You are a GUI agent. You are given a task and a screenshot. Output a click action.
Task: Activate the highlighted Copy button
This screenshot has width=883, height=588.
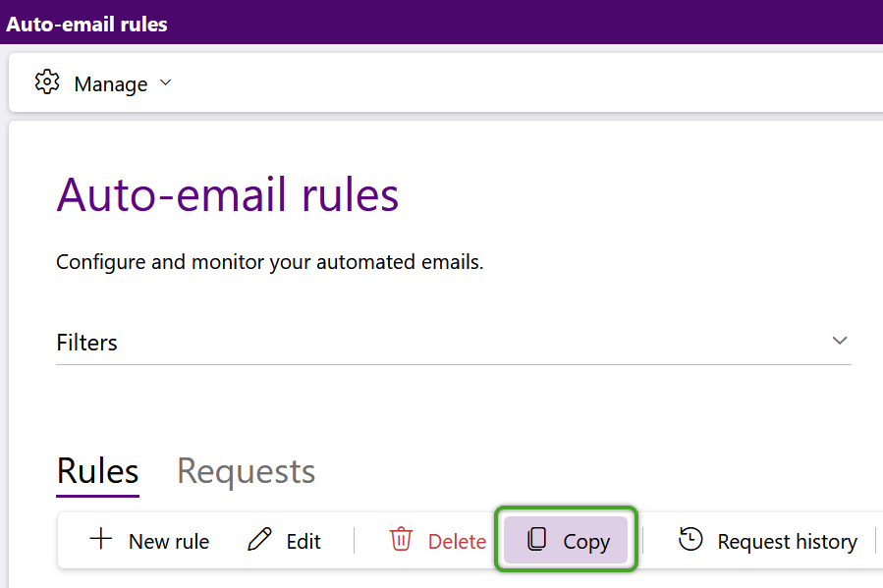(566, 540)
